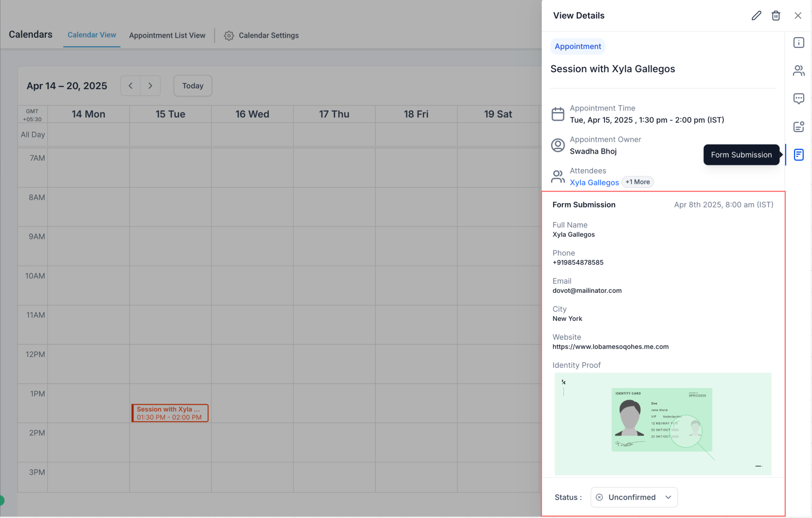Open the Identity Proof card image
Image resolution: width=812 pixels, height=518 pixels.
[x=663, y=423]
